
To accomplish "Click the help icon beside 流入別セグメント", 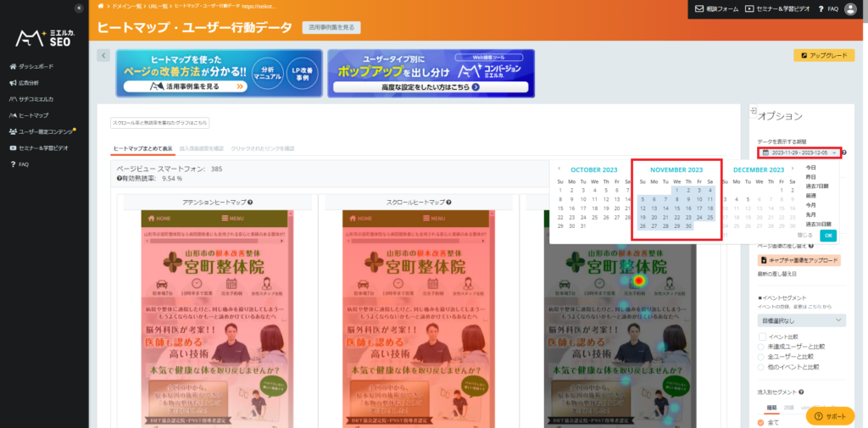I will pyautogui.click(x=802, y=392).
